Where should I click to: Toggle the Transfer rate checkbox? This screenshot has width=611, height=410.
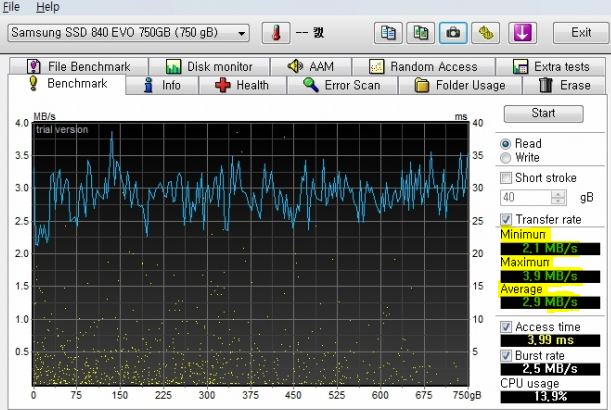tap(506, 219)
